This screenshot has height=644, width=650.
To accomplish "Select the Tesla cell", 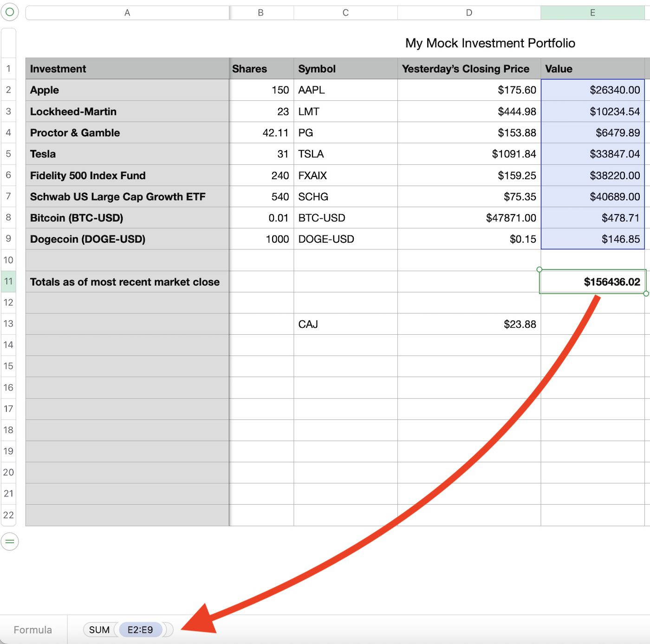I will pos(127,154).
